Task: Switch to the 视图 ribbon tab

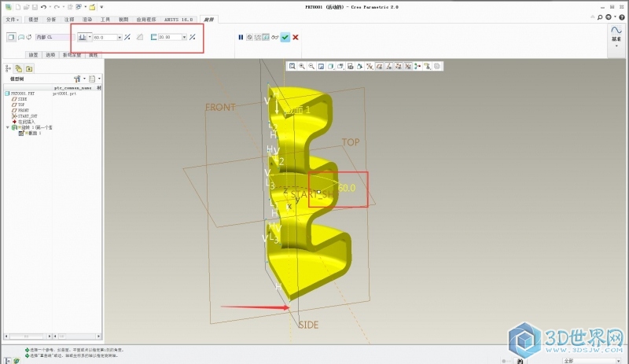Action: pos(123,20)
